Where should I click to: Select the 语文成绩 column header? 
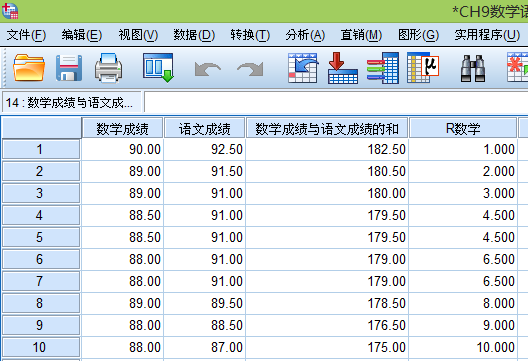click(x=204, y=128)
